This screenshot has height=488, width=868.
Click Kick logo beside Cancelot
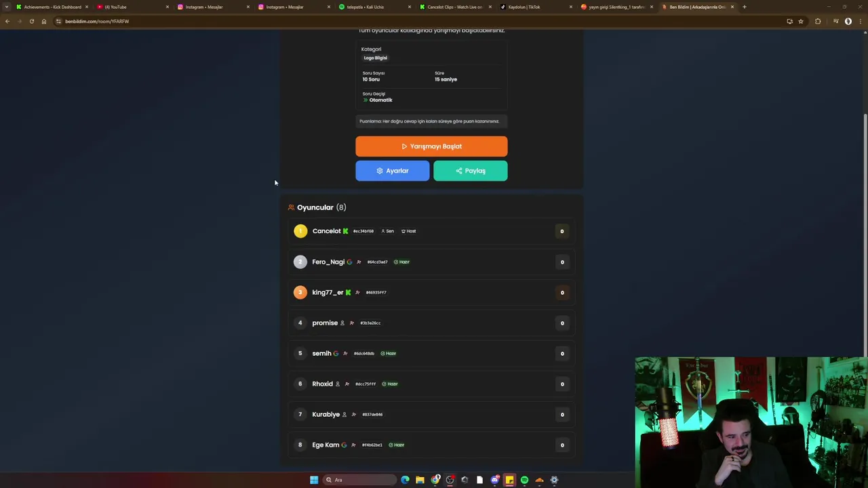345,231
